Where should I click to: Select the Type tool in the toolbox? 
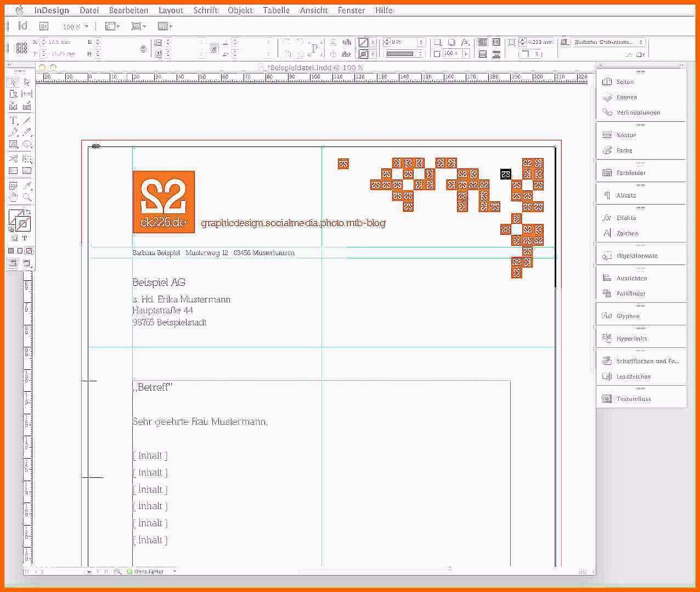pos(14,121)
